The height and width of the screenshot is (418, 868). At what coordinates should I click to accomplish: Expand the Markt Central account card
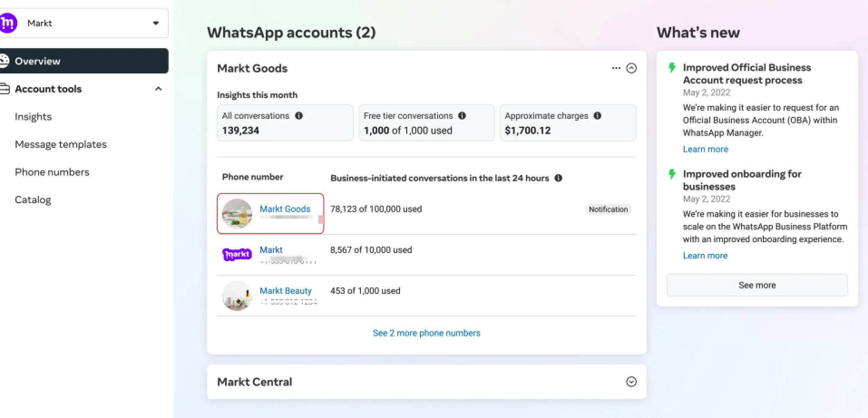(x=631, y=382)
